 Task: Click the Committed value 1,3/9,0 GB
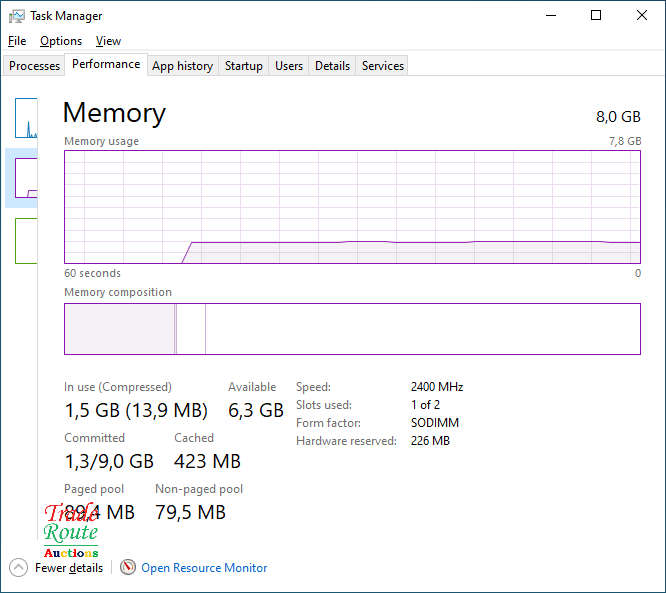pyautogui.click(x=109, y=461)
